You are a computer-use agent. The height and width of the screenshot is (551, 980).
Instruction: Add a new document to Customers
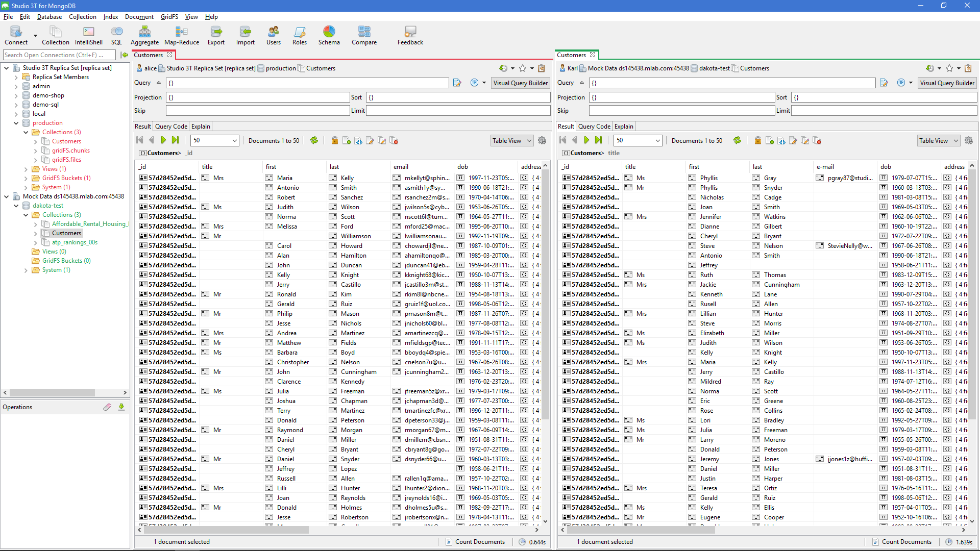347,140
